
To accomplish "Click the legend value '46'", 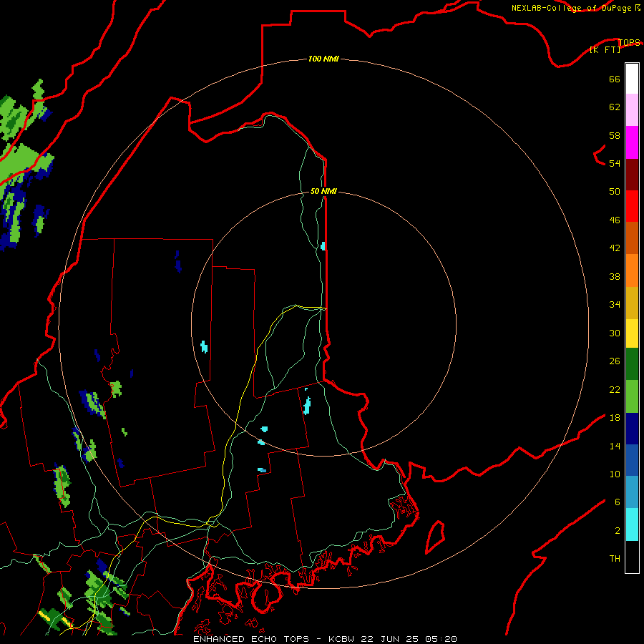I will 615,220.
